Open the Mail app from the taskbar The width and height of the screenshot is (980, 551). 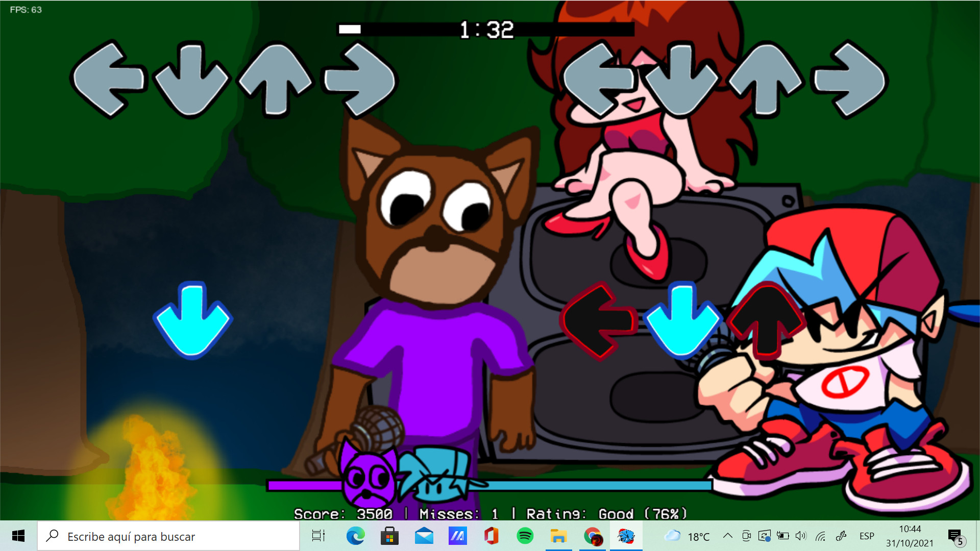pyautogui.click(x=424, y=536)
